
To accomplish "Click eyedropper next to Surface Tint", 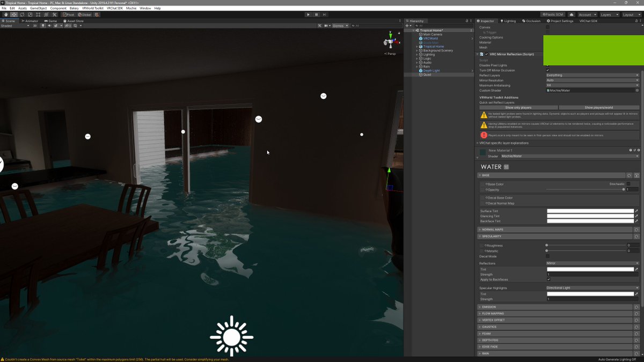I will [x=636, y=211].
